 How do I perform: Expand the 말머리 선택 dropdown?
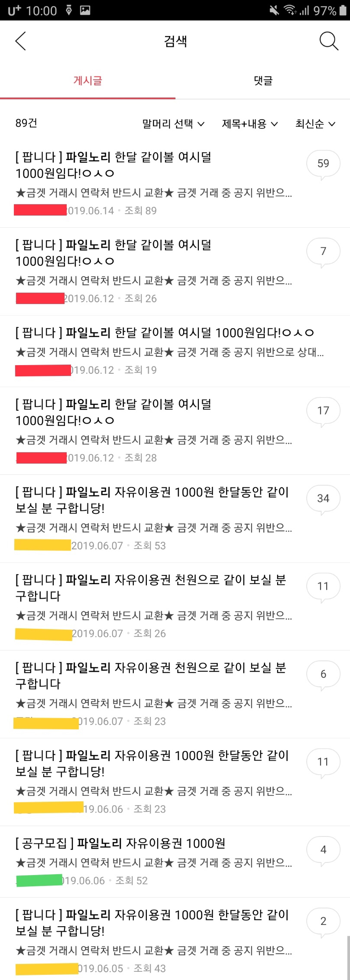tap(173, 124)
